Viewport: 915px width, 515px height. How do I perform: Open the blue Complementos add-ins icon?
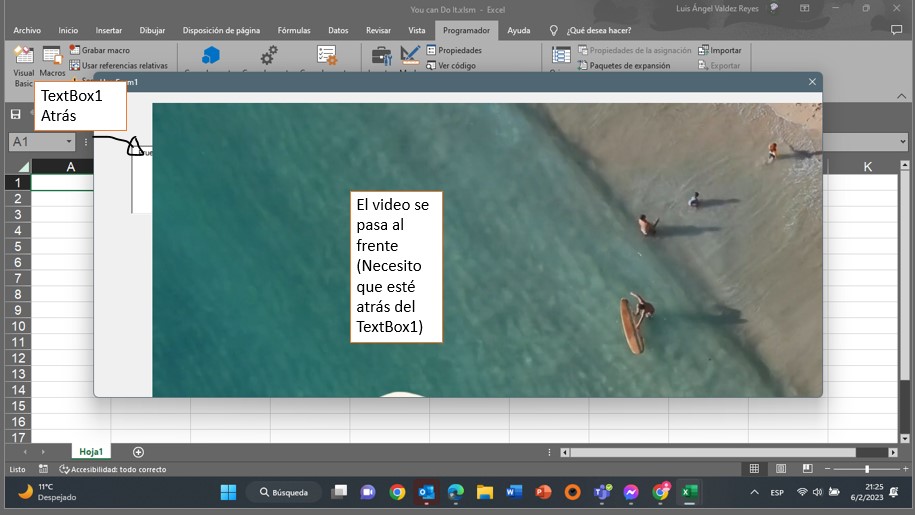[x=211, y=55]
